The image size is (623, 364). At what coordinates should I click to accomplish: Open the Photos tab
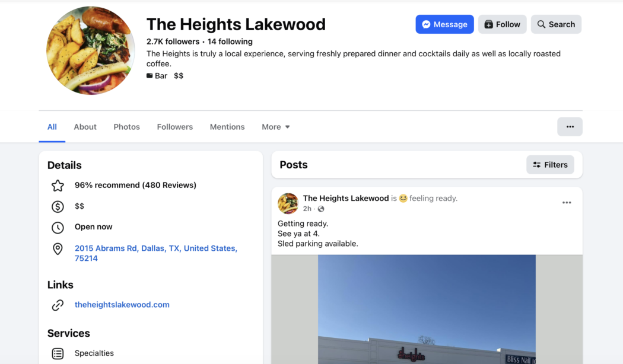tap(126, 127)
